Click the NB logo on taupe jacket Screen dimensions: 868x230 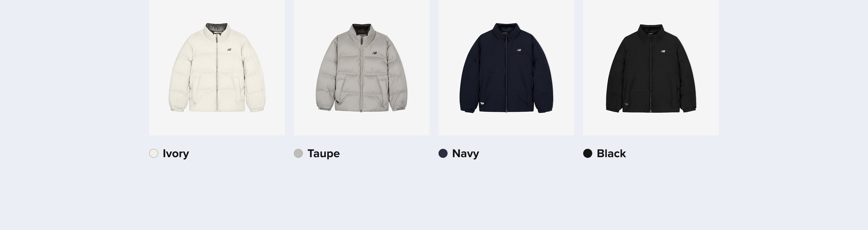coord(374,53)
